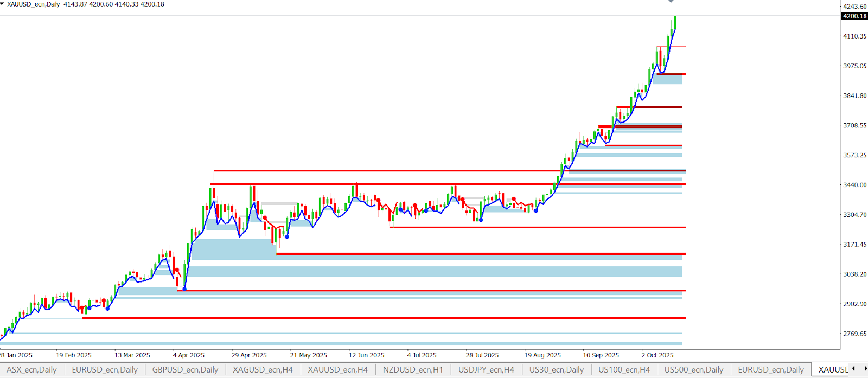Open the US100_ecn,H4 chart tab
Image resolution: width=868 pixels, height=378 pixels.
click(x=624, y=370)
